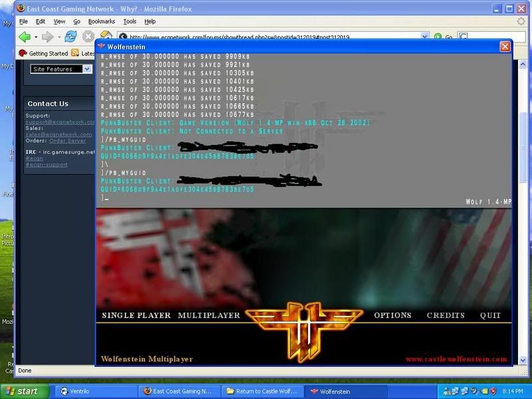Click the 'Not Connected to a Server' console line

[192, 131]
